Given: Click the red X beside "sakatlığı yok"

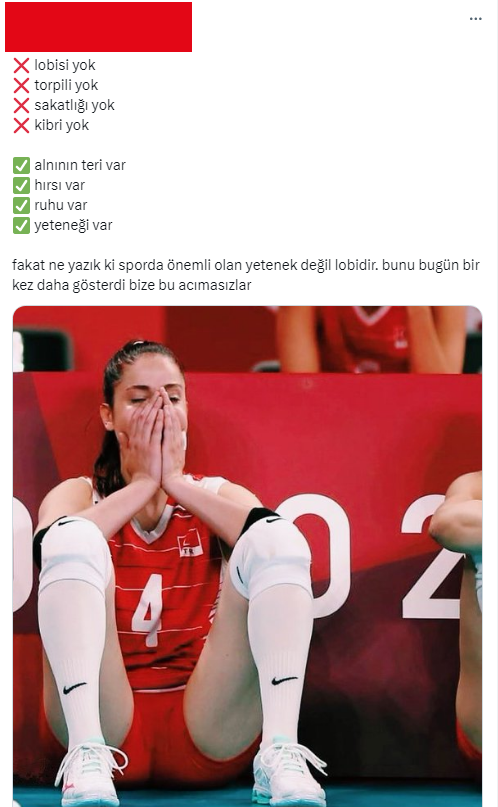Looking at the screenshot, I should point(21,106).
